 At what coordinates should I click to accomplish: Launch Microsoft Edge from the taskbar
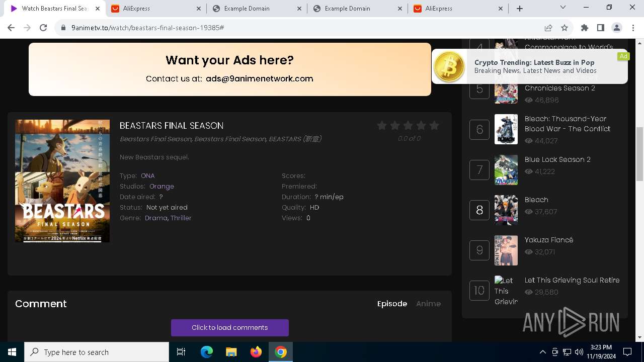(x=207, y=352)
